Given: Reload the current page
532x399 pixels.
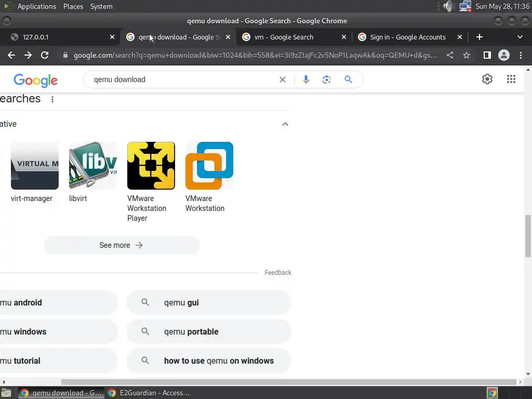Looking at the screenshot, I should tap(45, 55).
